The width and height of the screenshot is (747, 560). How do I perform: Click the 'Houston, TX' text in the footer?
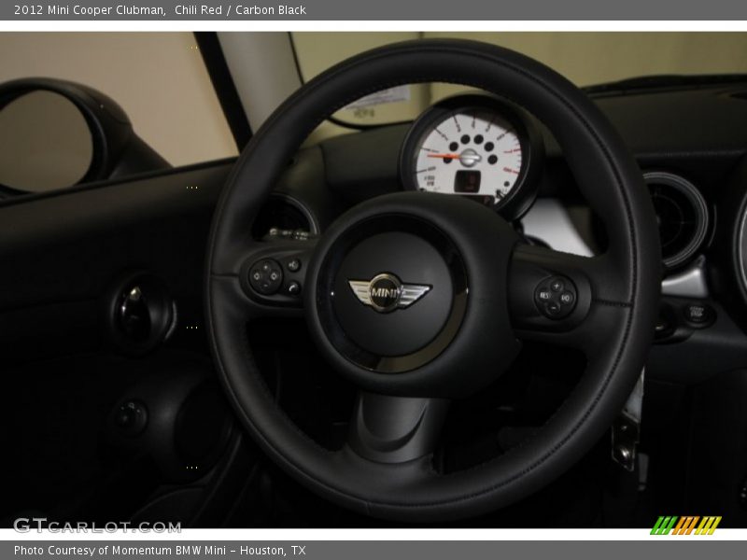(273, 551)
